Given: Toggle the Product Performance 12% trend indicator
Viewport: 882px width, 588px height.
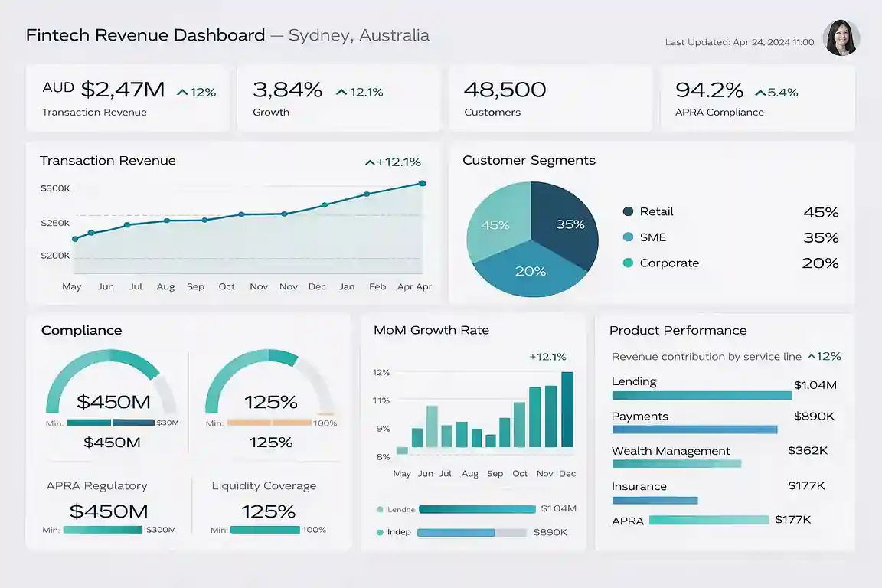Looking at the screenshot, I should point(825,356).
